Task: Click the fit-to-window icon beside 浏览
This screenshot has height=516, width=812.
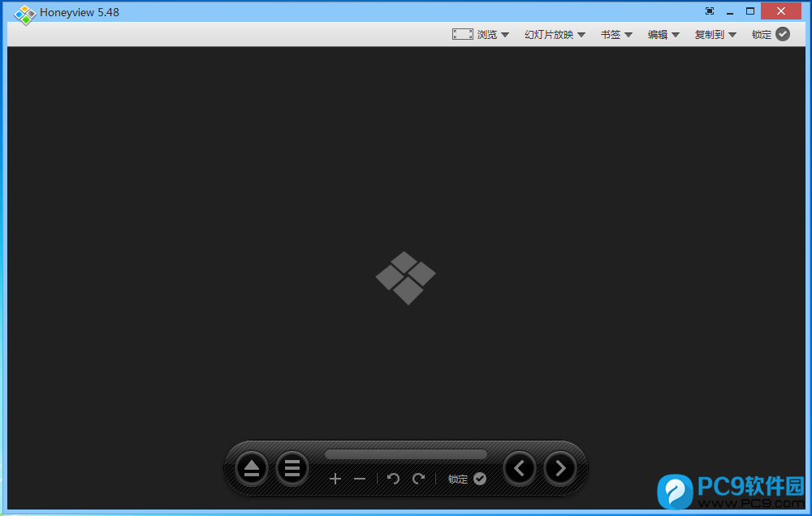Action: (x=463, y=34)
